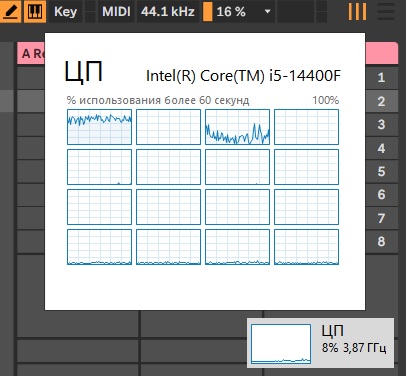
Task: Open the small ЦП mini graph thumbnail
Action: [x=281, y=344]
